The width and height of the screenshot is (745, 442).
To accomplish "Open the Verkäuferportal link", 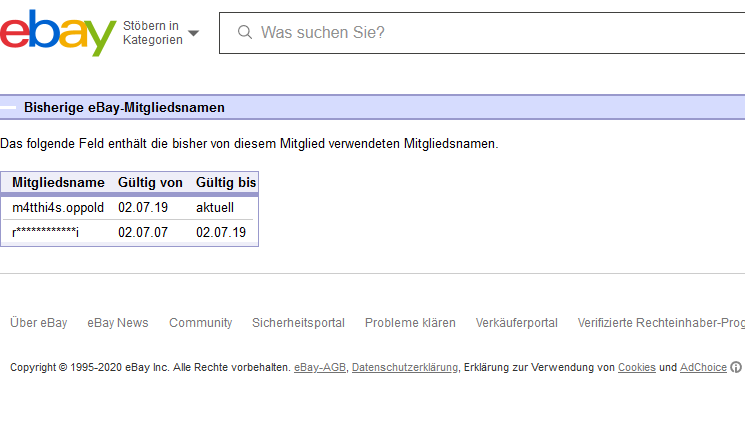I will click(x=516, y=323).
